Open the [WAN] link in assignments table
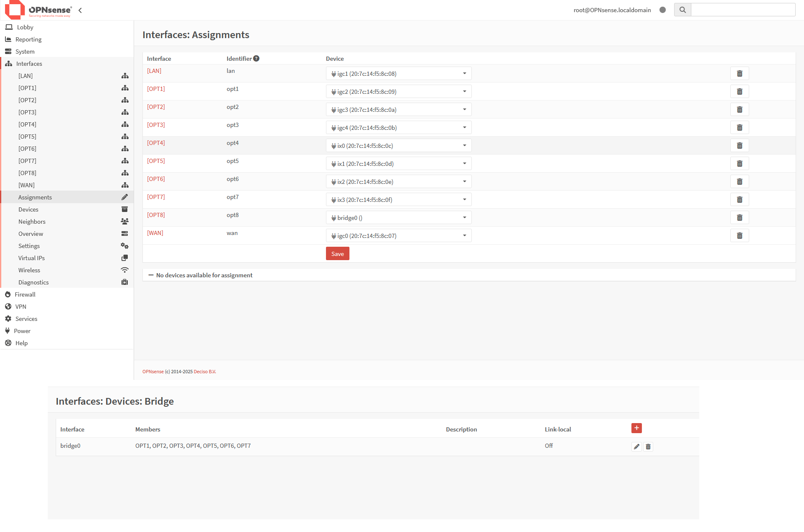 point(155,233)
